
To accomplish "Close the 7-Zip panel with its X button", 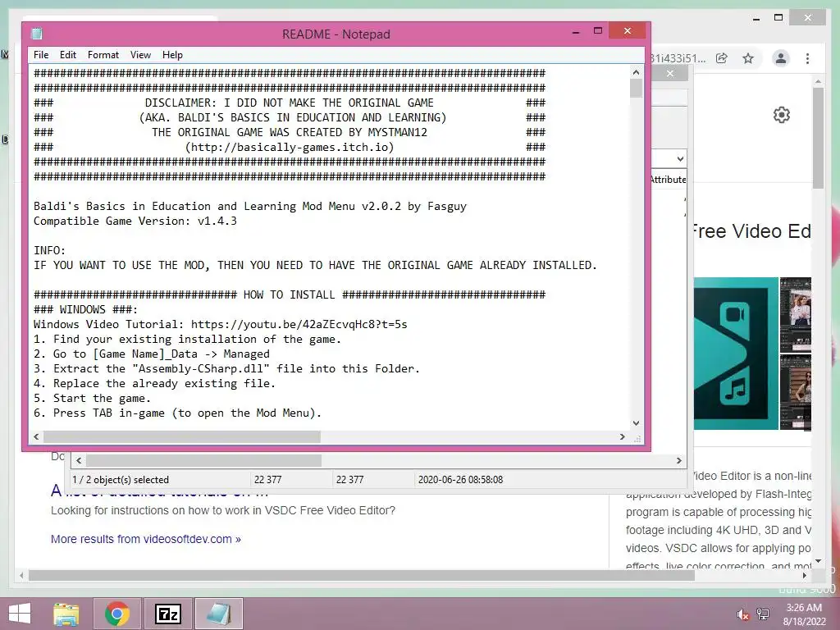I will click(670, 73).
